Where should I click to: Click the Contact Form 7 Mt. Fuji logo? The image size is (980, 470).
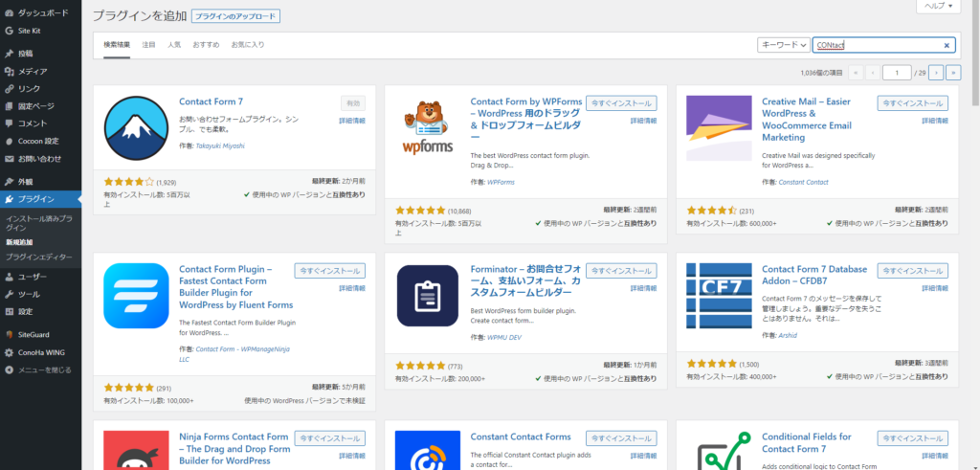pos(136,129)
